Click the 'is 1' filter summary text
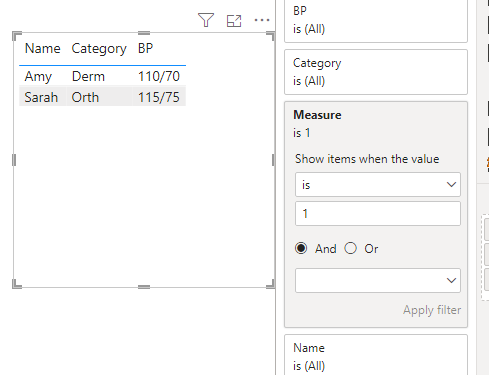 [302, 133]
